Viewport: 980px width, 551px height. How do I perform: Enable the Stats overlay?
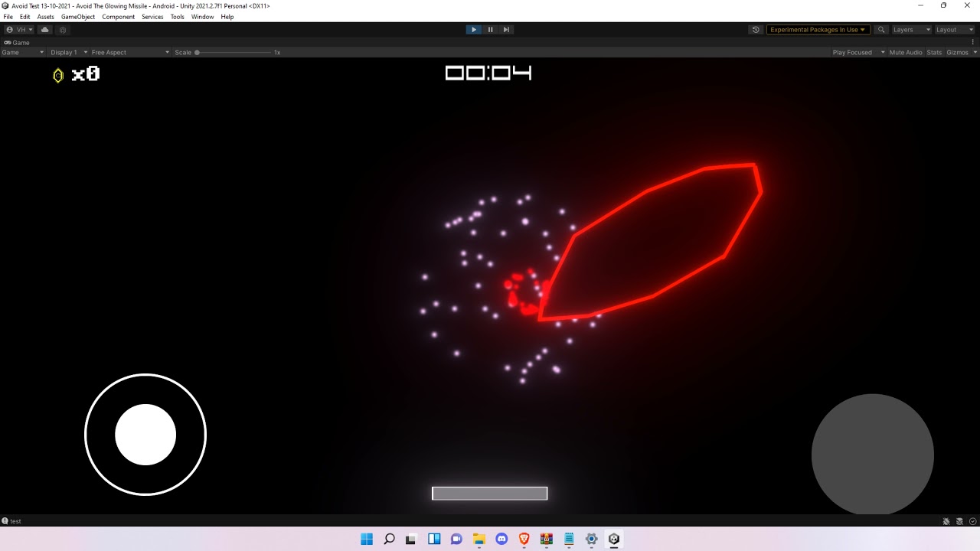click(934, 52)
